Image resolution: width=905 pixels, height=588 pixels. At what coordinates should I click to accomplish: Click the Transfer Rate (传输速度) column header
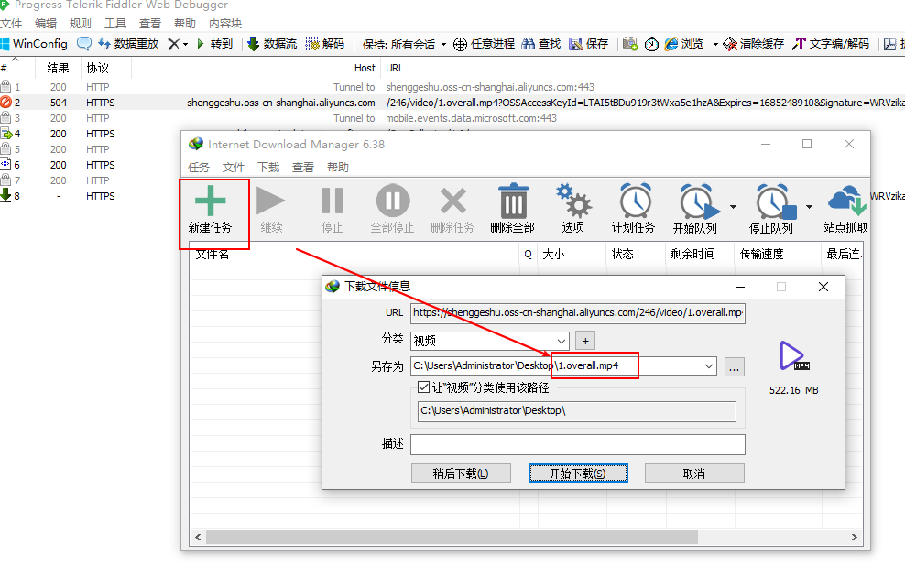pos(777,254)
